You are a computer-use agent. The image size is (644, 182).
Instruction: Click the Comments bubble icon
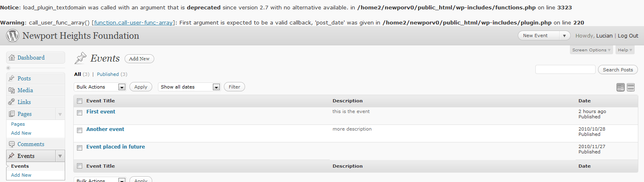pyautogui.click(x=12, y=144)
